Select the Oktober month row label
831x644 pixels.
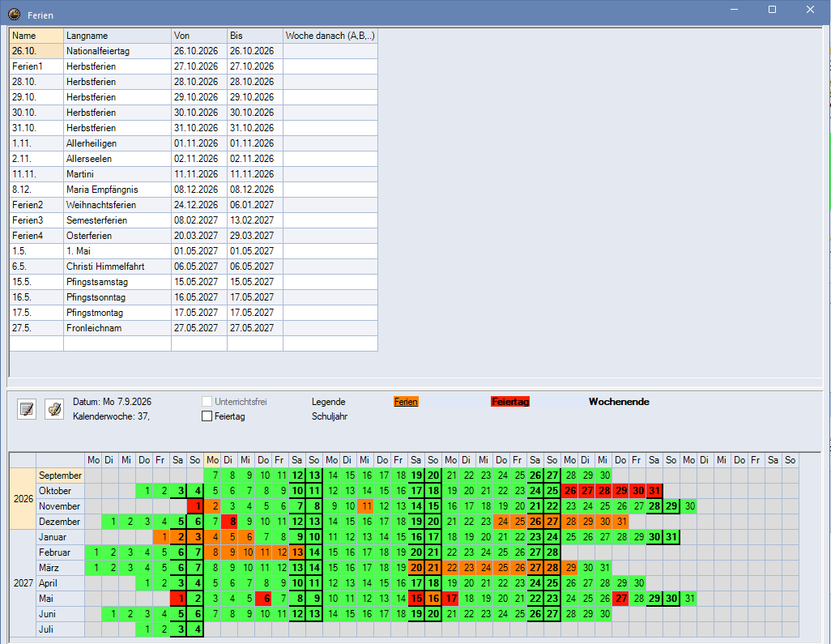pos(61,491)
